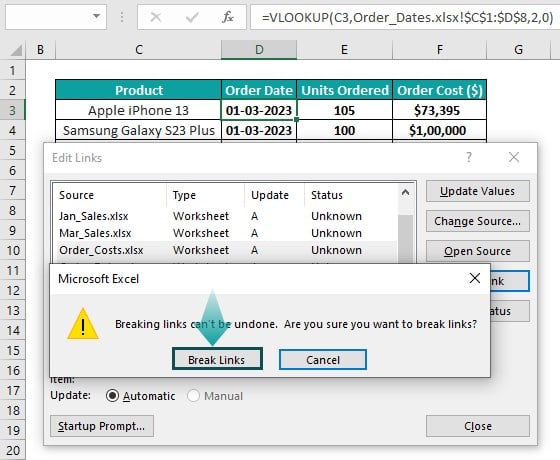Click Cancel in the warning dialog

[323, 360]
